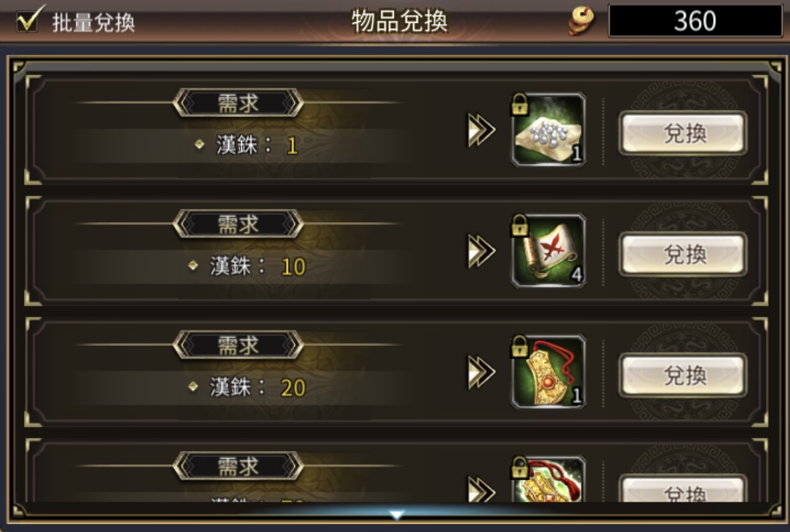Image resolution: width=790 pixels, height=532 pixels.
Task: Click 兌換 button for 1 漢銖 item
Action: (683, 133)
